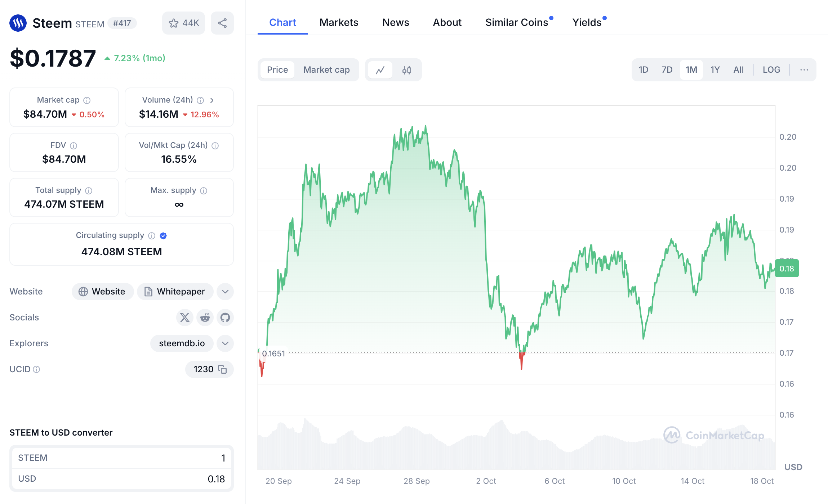Click the Market cap info icon

(87, 100)
